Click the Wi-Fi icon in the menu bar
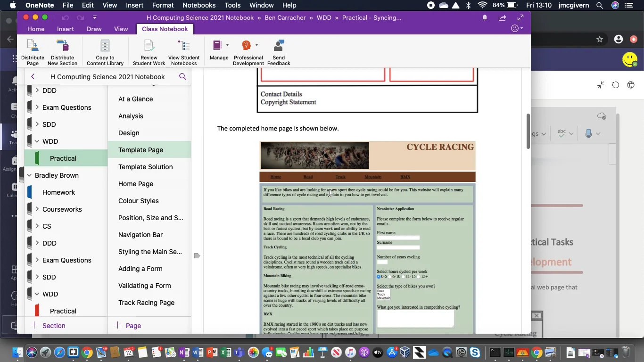 pos(482,5)
